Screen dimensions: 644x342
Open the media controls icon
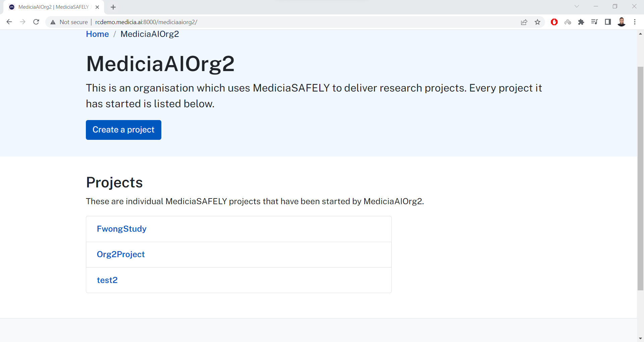pyautogui.click(x=594, y=22)
